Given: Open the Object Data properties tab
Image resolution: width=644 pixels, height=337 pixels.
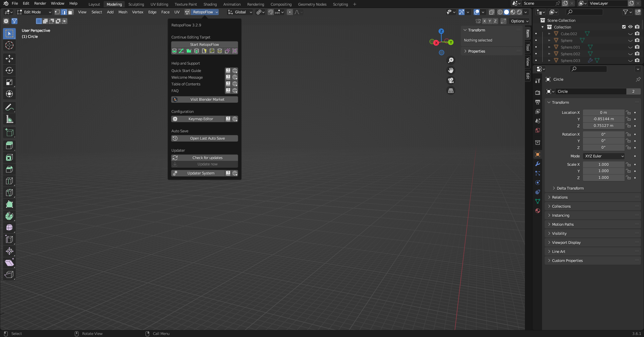Looking at the screenshot, I should (x=538, y=201).
